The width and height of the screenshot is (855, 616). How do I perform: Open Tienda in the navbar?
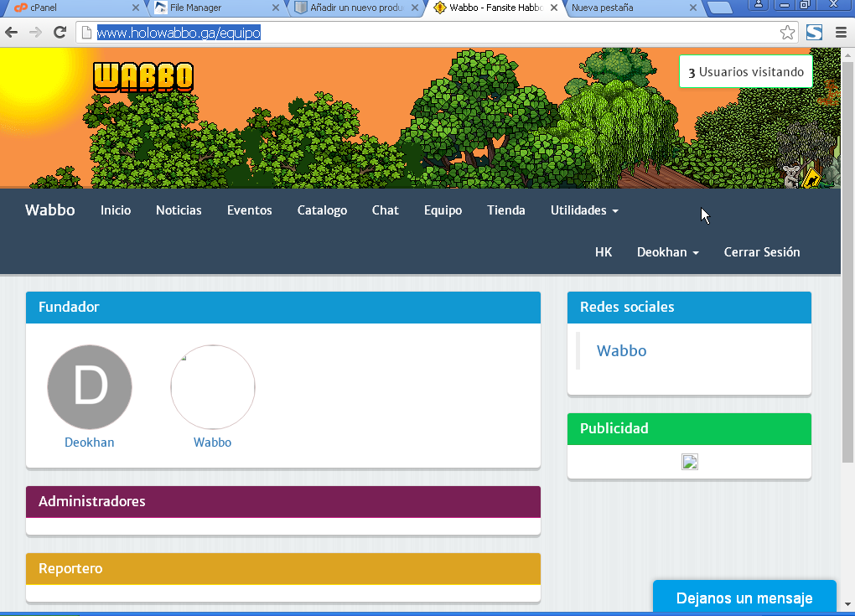[x=506, y=210]
